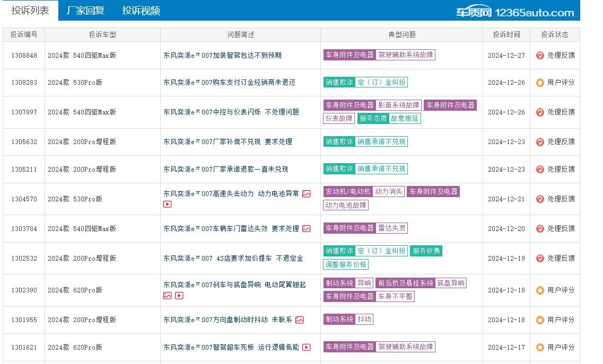
Task: Click the 仪表故障 tag in row 1307897
Action: click(339, 118)
